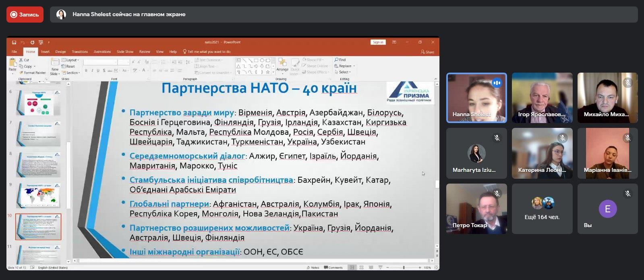Switch to Reading View from status bar

[370, 267]
